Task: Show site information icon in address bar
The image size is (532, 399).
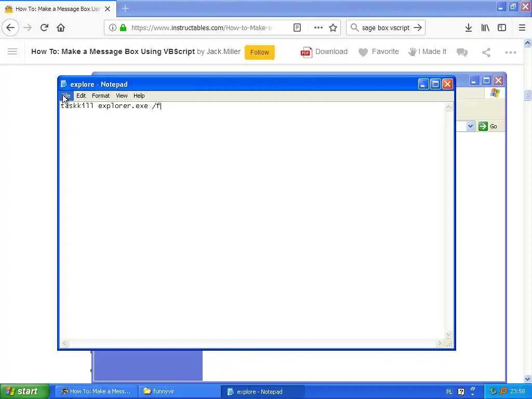Action: 113,28
